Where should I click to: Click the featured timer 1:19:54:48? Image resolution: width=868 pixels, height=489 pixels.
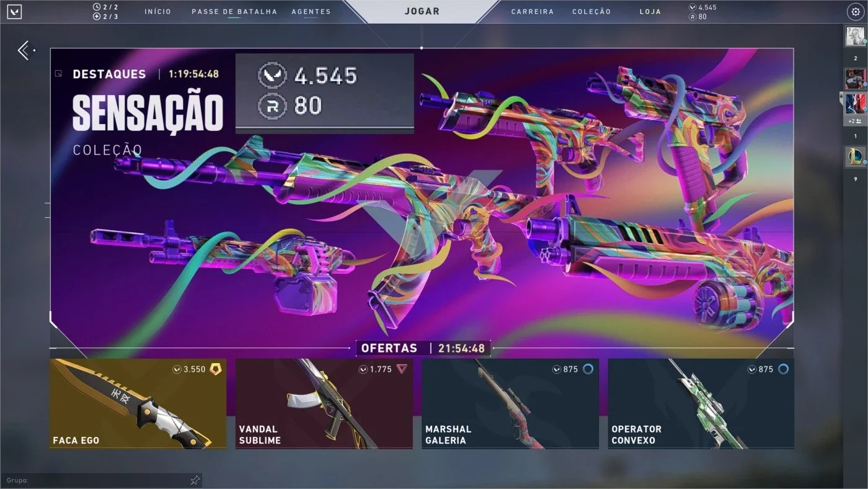pos(193,74)
